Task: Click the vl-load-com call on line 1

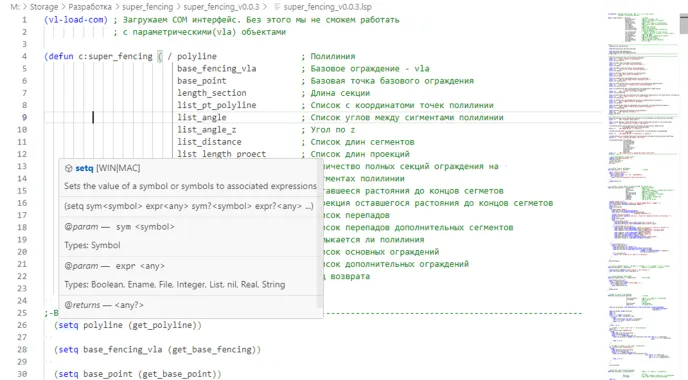Action: click(75, 20)
